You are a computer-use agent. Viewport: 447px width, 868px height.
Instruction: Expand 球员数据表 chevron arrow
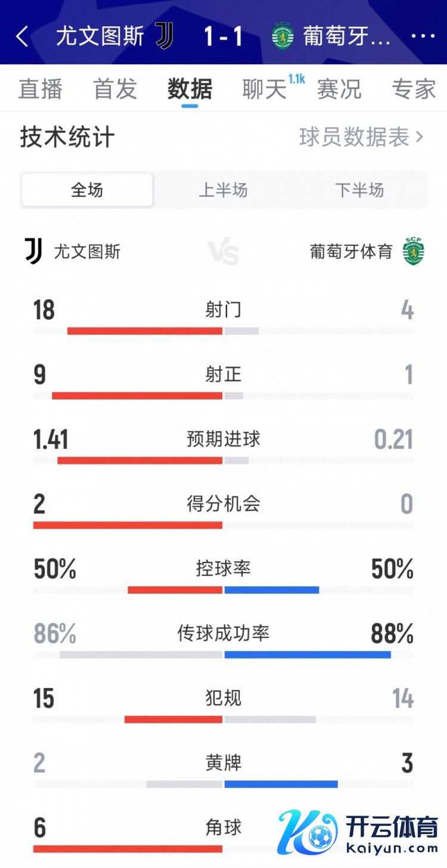pos(420,138)
